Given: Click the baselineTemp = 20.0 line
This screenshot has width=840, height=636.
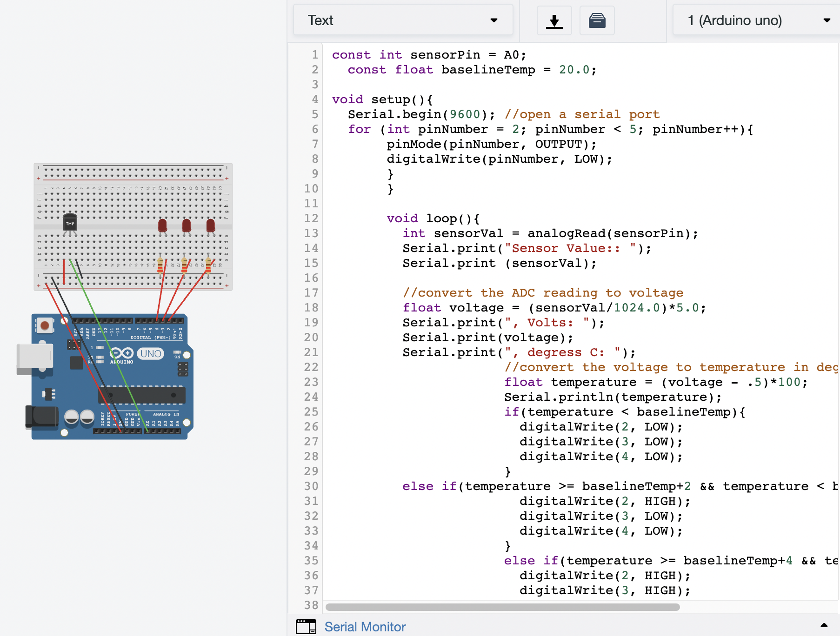Looking at the screenshot, I should click(472, 70).
